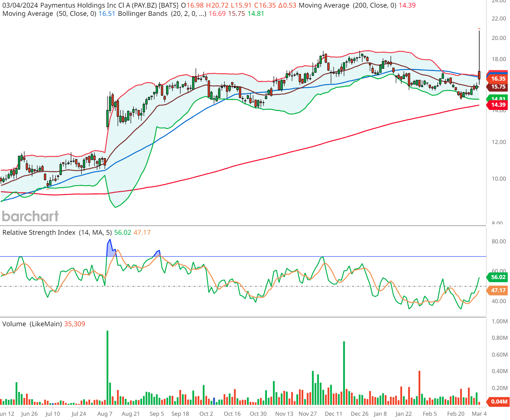Click the 16.35 last price tag
510x420 pixels.
tap(498, 79)
